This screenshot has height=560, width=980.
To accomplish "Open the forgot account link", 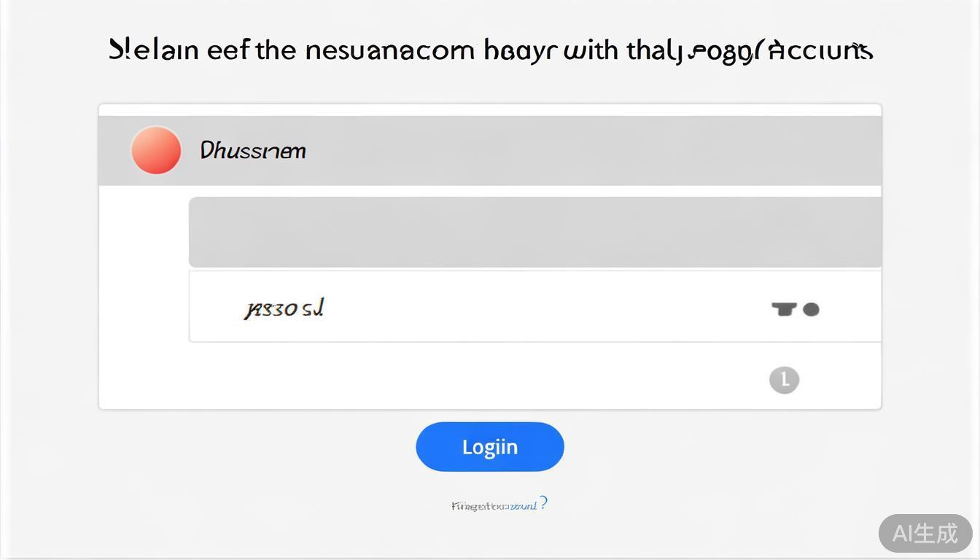I will point(494,505).
